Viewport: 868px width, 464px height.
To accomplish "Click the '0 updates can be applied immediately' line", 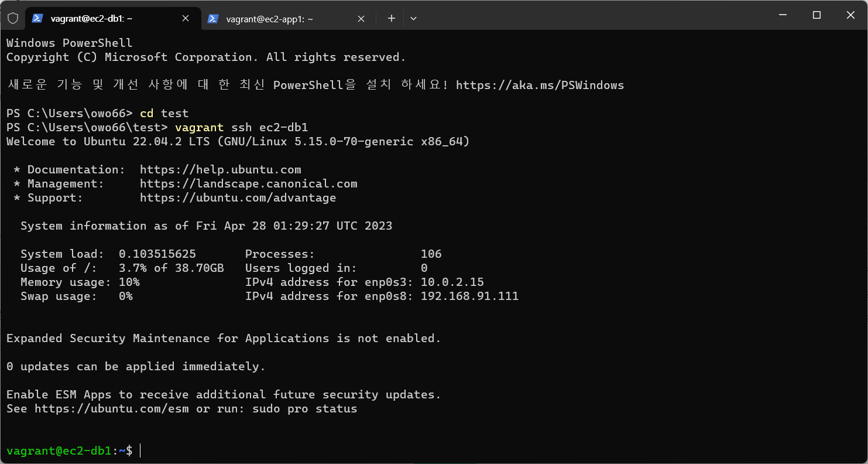I will pyautogui.click(x=136, y=367).
